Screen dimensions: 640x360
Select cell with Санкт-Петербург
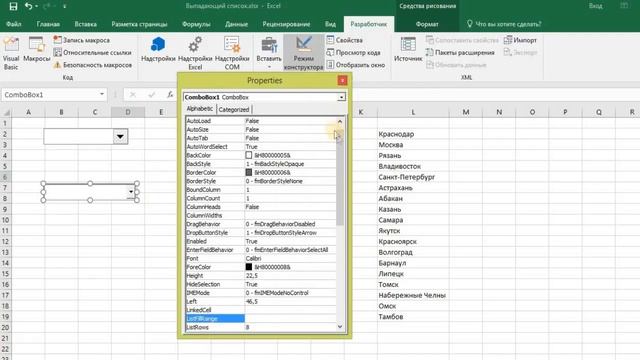coord(413,177)
